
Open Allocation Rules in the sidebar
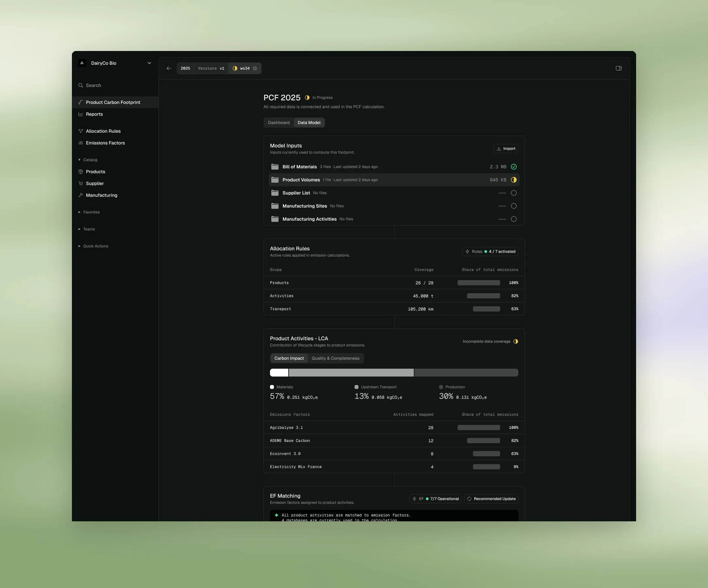115,131
